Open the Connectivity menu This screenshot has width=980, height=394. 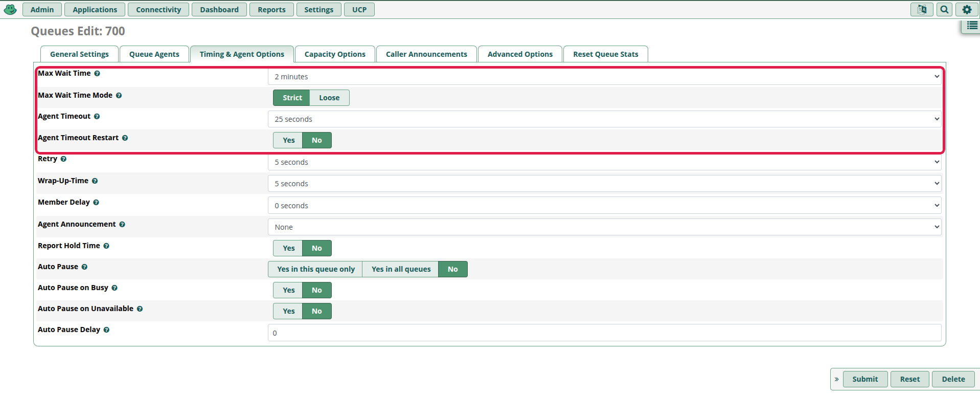(158, 10)
